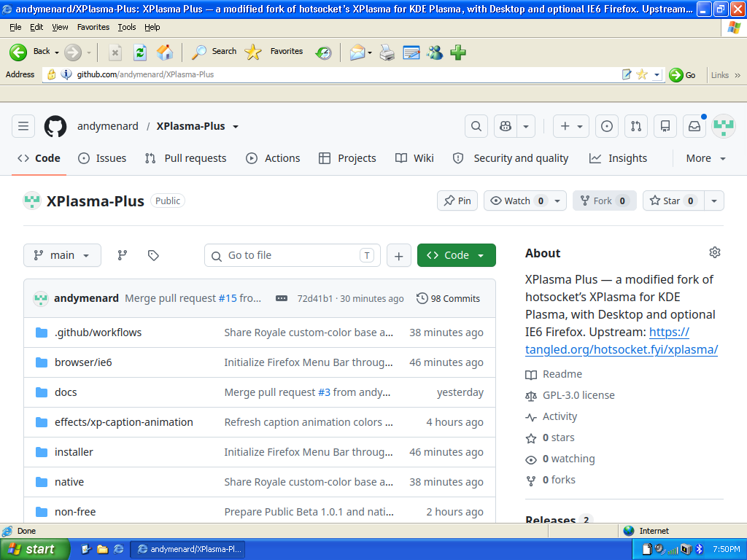Viewport: 747px width, 560px height.
Task: Expand the Links toolbar chevron
Action: pyautogui.click(x=738, y=75)
